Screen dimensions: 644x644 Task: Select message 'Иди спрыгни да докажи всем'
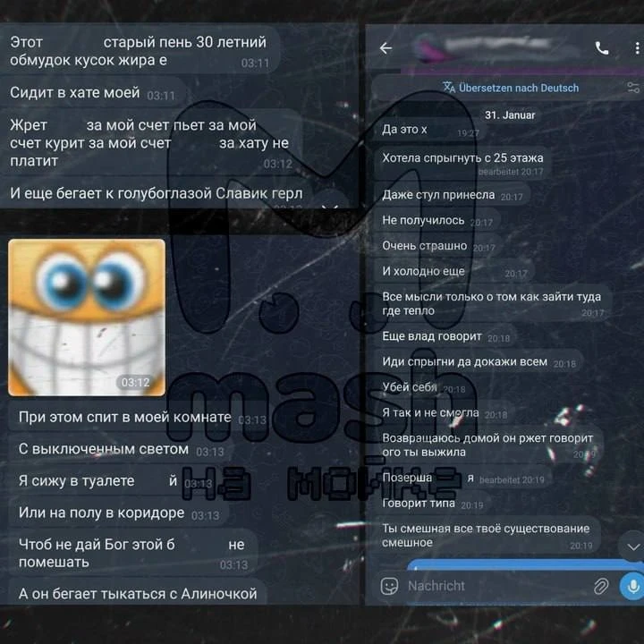[479, 362]
